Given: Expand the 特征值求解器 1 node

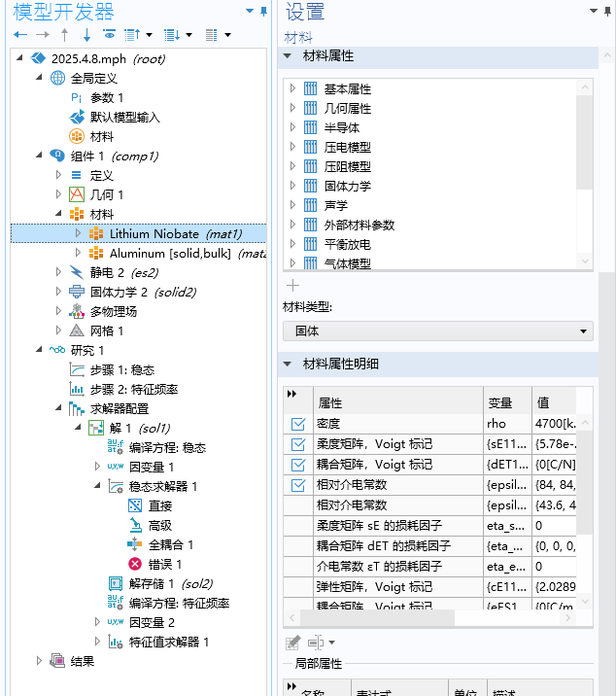Looking at the screenshot, I should (97, 642).
